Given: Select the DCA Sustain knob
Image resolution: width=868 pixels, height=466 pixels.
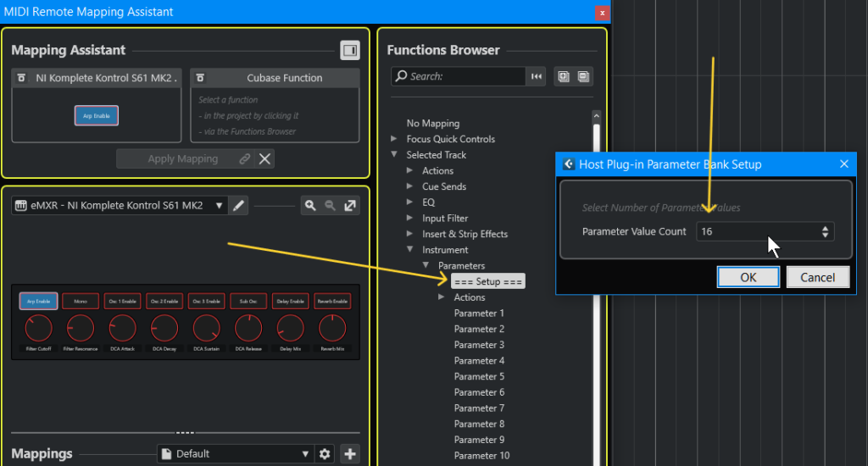Looking at the screenshot, I should (207, 328).
